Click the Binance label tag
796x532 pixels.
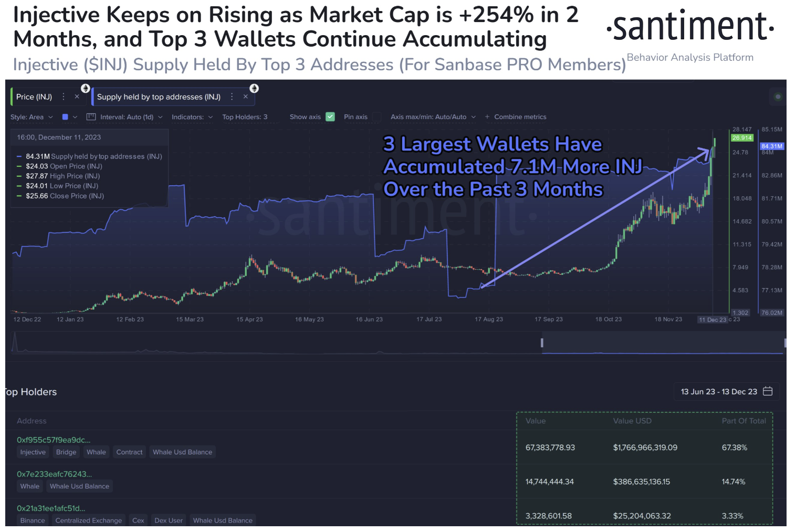tap(33, 520)
